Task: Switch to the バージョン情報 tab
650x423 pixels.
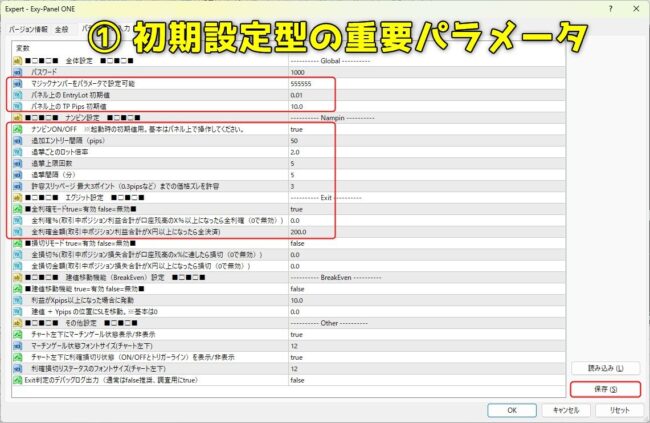Action: (28, 30)
